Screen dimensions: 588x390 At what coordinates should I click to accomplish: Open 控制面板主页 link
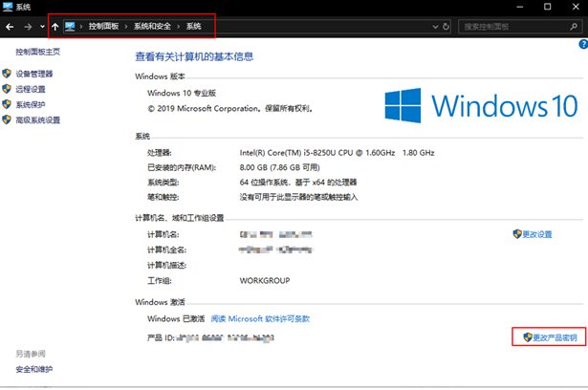(x=37, y=52)
